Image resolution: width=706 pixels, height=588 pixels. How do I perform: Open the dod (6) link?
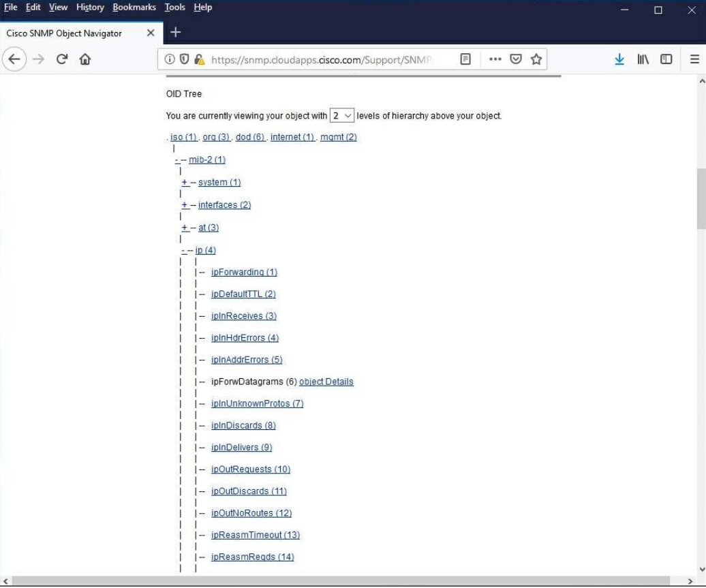click(x=250, y=137)
